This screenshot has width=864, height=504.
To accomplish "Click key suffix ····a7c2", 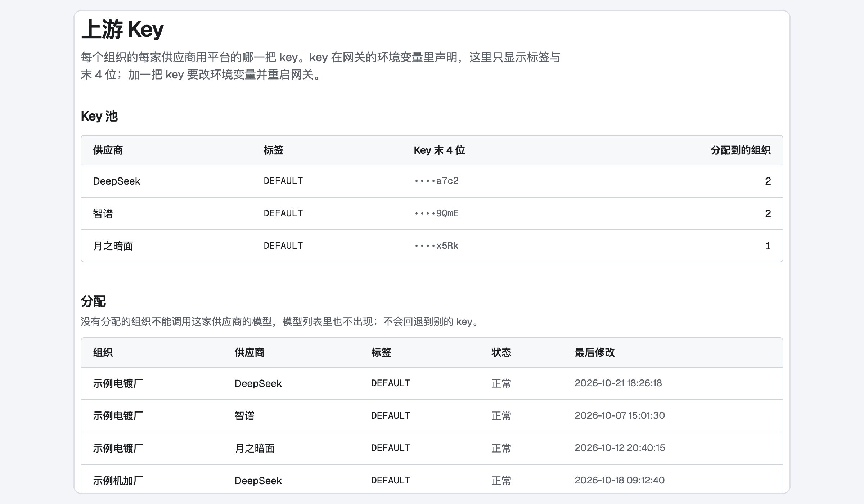I will click(x=436, y=181).
